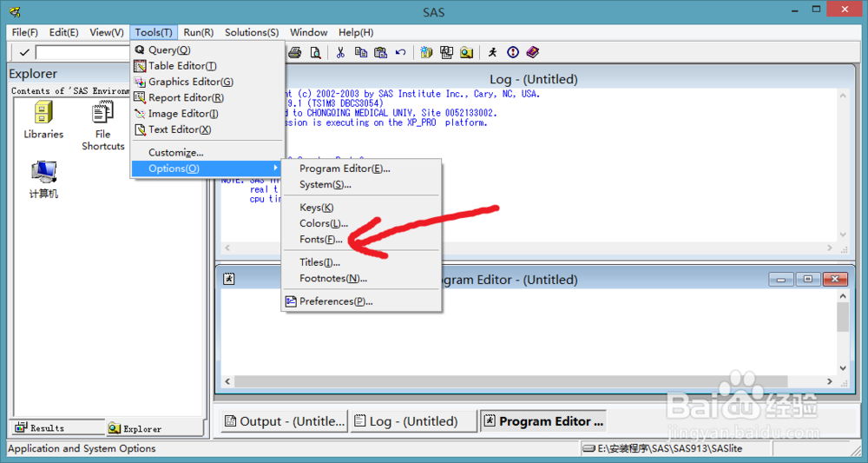This screenshot has height=463, width=868.
Task: Open the Solutions menu
Action: (252, 32)
